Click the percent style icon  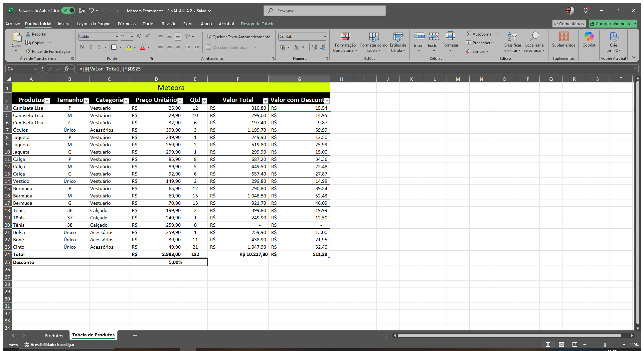(296, 47)
